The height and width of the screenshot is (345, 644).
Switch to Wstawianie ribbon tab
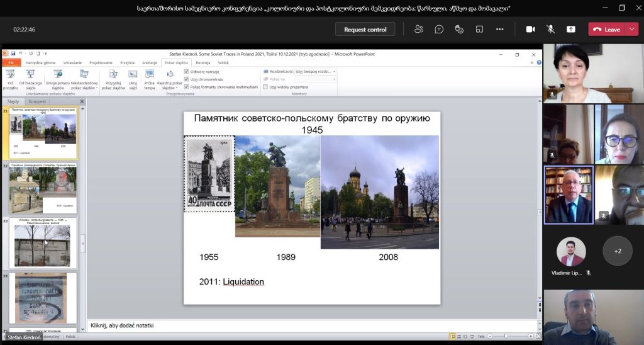(72, 63)
